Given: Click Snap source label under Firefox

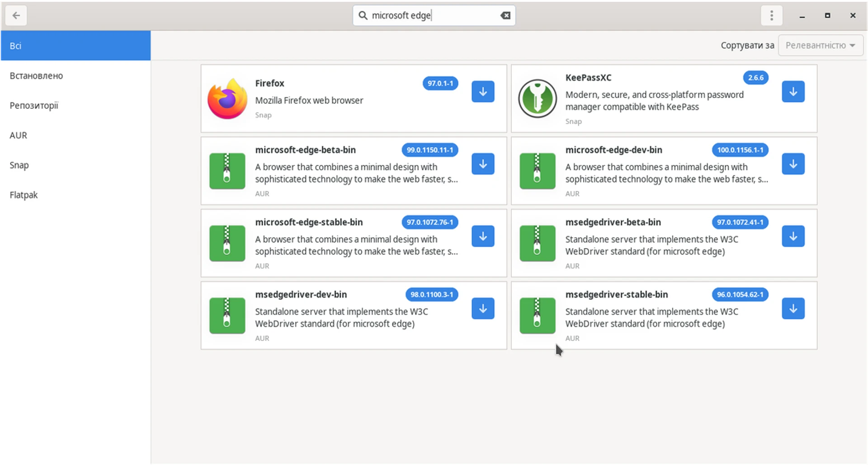Looking at the screenshot, I should tap(263, 115).
